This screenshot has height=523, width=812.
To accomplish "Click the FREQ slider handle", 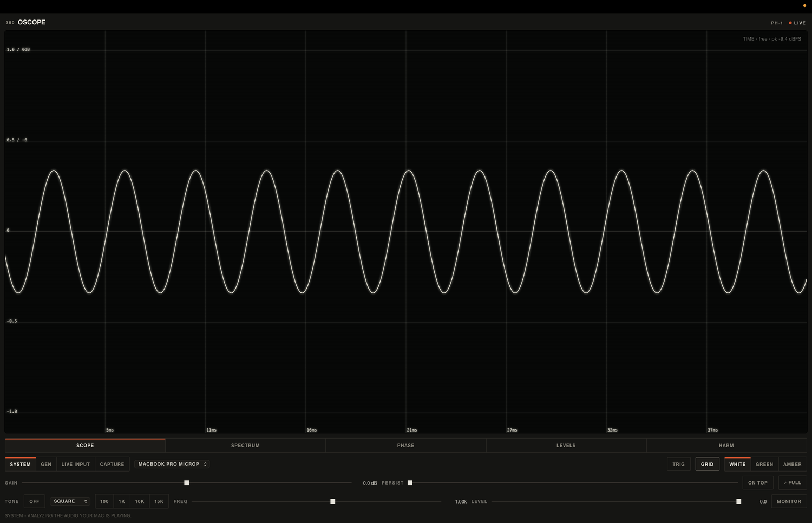I will coord(333,501).
